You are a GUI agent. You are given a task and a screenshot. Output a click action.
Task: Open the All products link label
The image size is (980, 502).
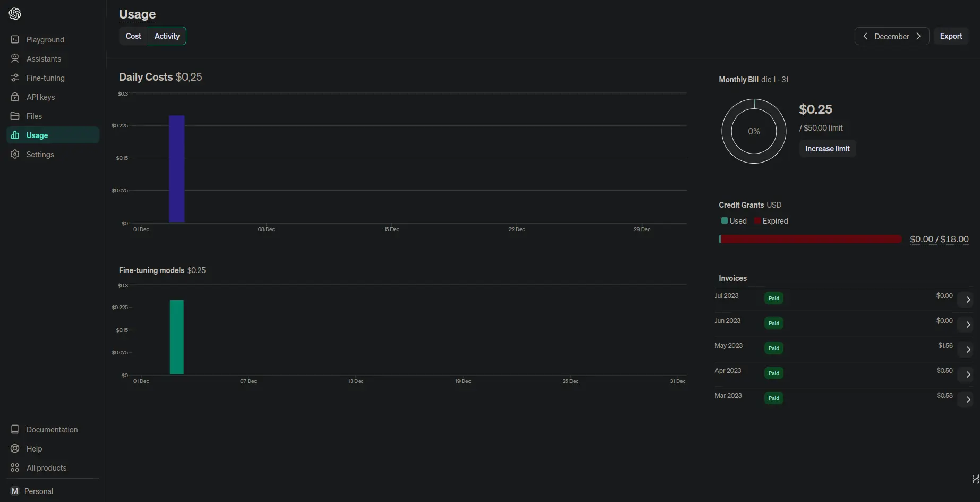coord(47,468)
